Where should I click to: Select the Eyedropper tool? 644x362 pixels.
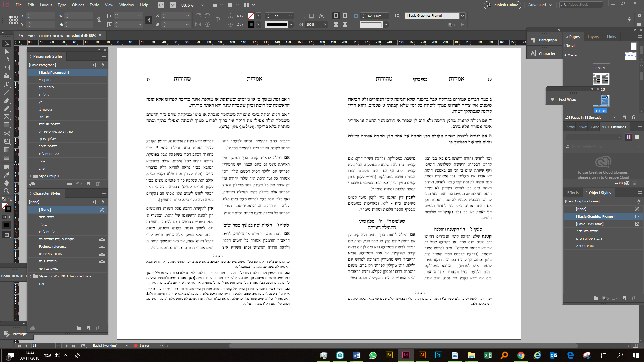tap(6, 175)
